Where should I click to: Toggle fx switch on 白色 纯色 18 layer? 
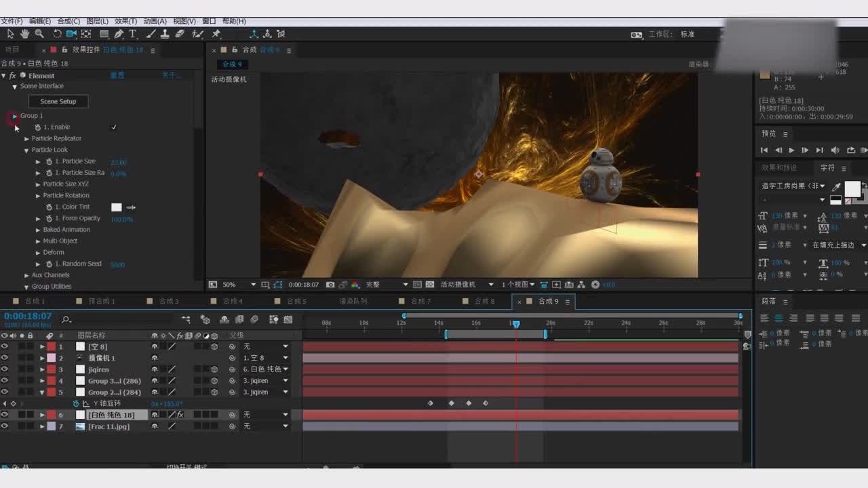click(x=180, y=415)
